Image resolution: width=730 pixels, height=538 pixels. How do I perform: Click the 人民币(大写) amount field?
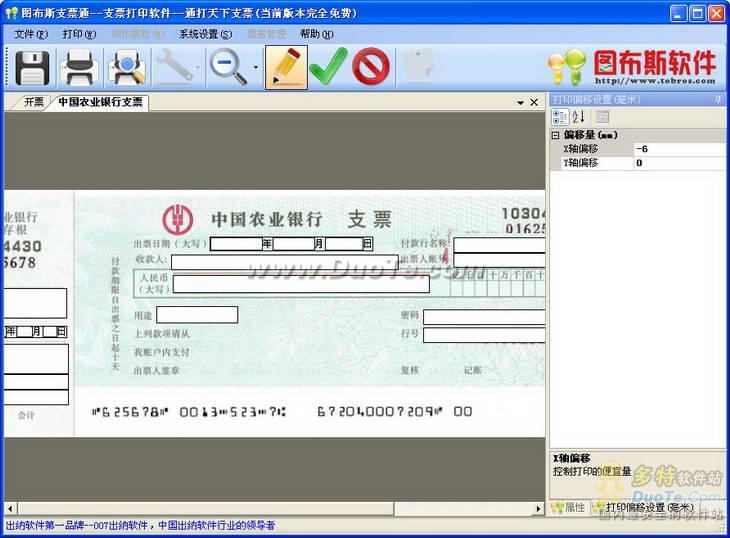click(x=301, y=284)
